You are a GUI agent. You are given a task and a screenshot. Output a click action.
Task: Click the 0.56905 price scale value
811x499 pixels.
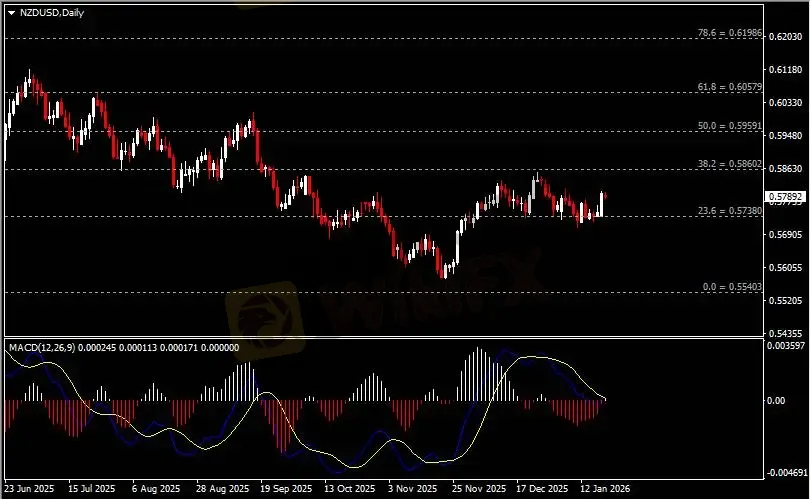pyautogui.click(x=786, y=235)
